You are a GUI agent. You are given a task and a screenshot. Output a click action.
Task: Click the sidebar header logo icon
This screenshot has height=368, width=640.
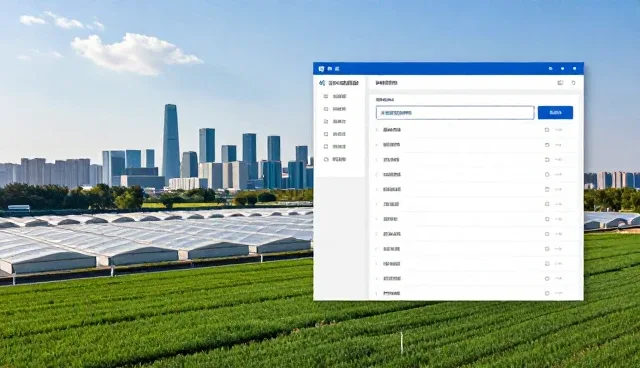(322, 83)
